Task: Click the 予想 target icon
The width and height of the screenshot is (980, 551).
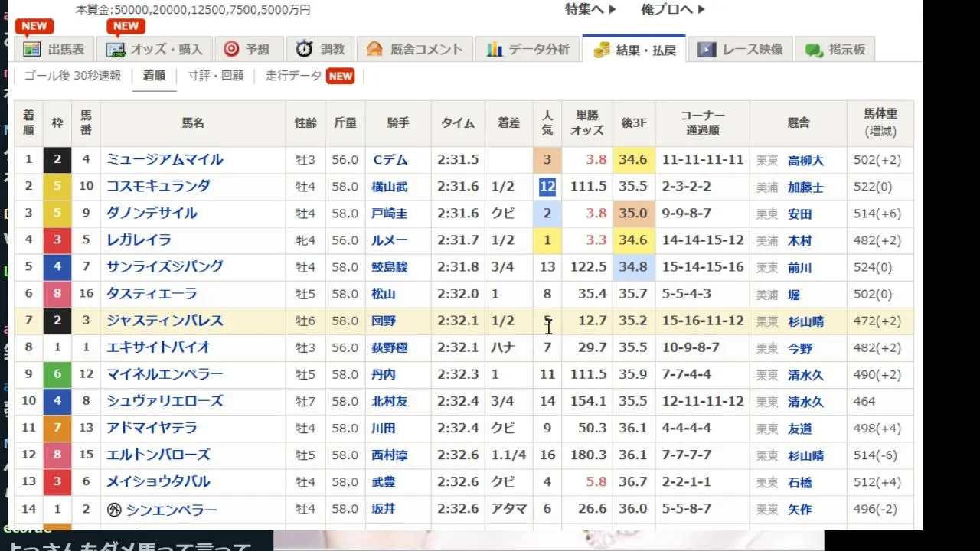Action: pos(231,49)
